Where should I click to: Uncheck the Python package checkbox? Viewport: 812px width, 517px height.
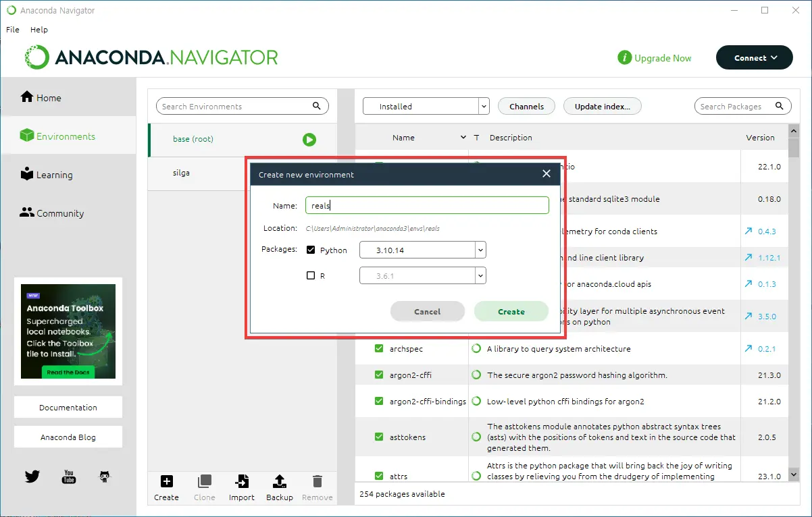tap(311, 250)
